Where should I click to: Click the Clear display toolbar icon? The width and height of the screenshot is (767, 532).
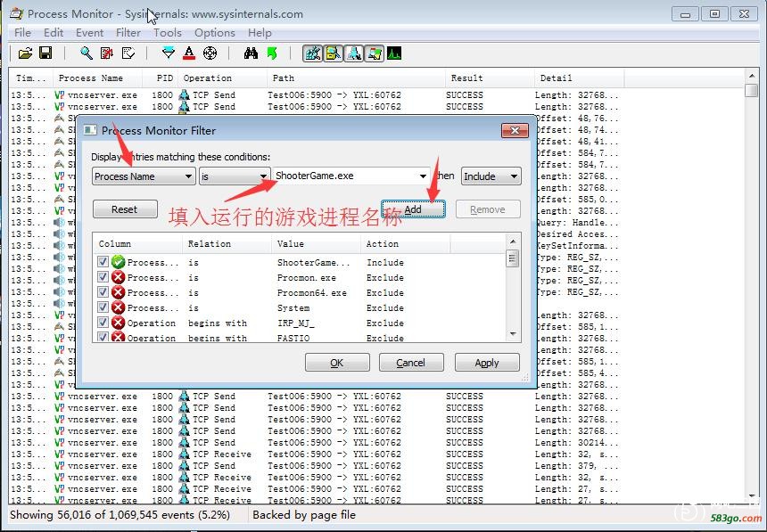coord(128,53)
